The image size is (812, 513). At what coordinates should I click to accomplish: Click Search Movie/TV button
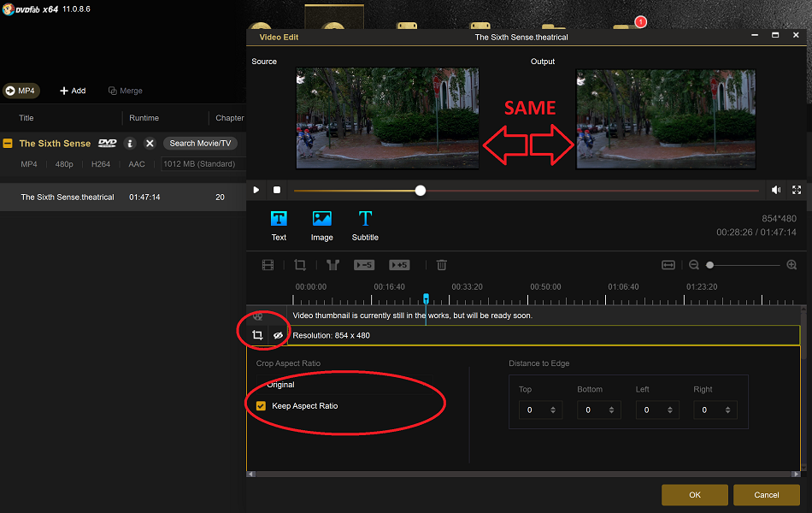[x=200, y=144]
